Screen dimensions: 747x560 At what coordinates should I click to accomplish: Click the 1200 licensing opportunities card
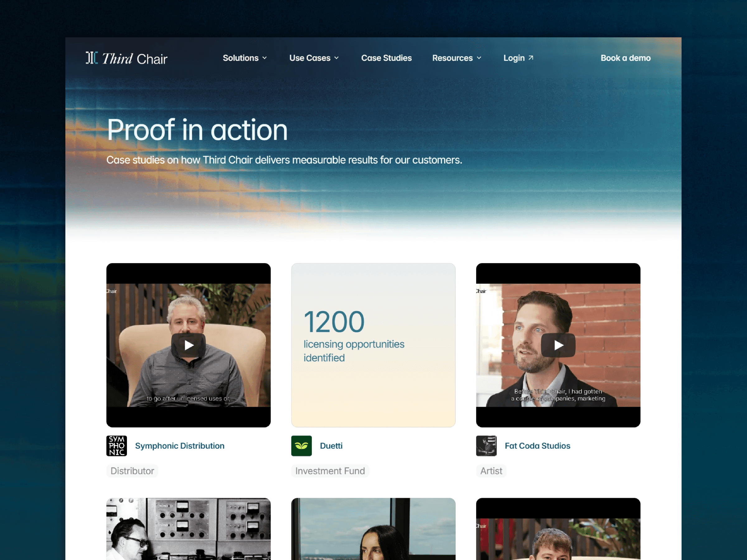[x=373, y=345]
